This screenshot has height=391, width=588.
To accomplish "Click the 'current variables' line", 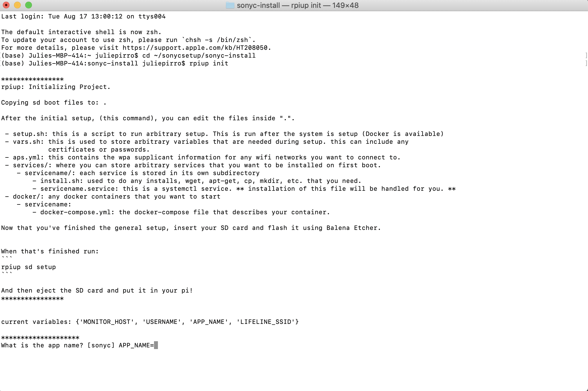I will 150,322.
